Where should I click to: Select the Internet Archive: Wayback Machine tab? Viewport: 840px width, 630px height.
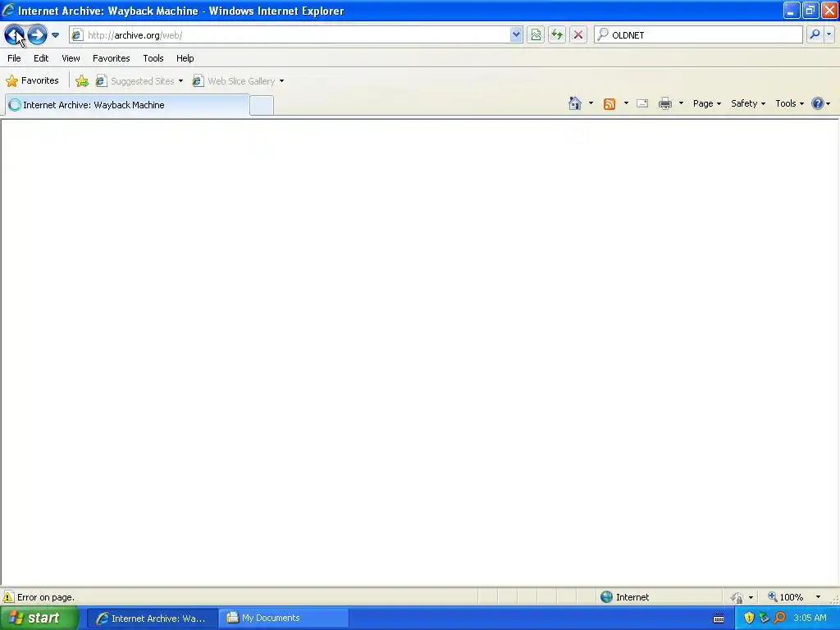tap(127, 105)
